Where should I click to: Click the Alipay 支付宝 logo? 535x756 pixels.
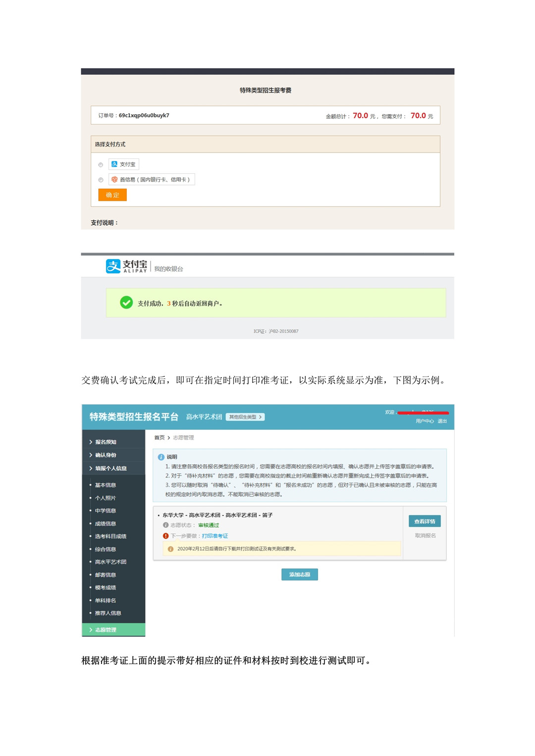[127, 266]
